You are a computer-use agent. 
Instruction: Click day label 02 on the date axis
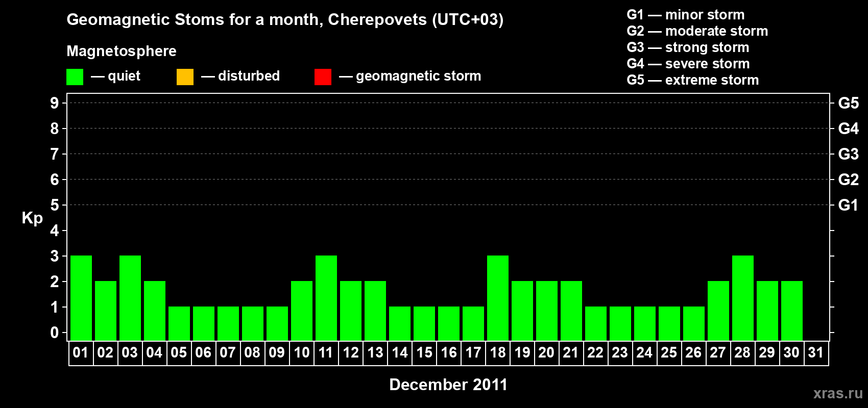coord(105,353)
